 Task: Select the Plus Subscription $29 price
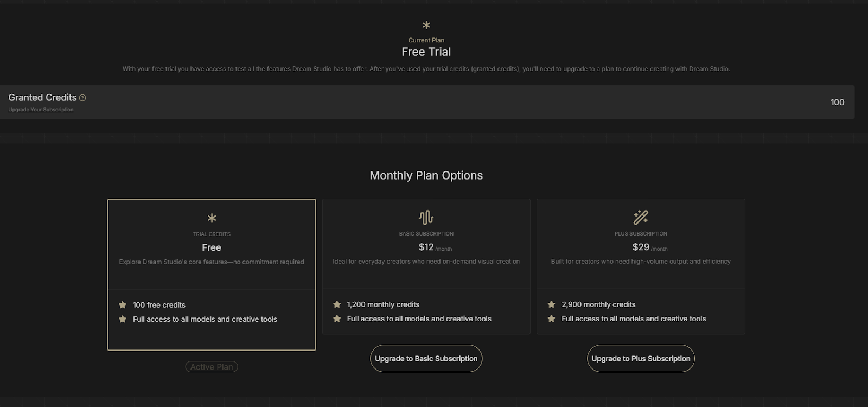[x=641, y=247]
